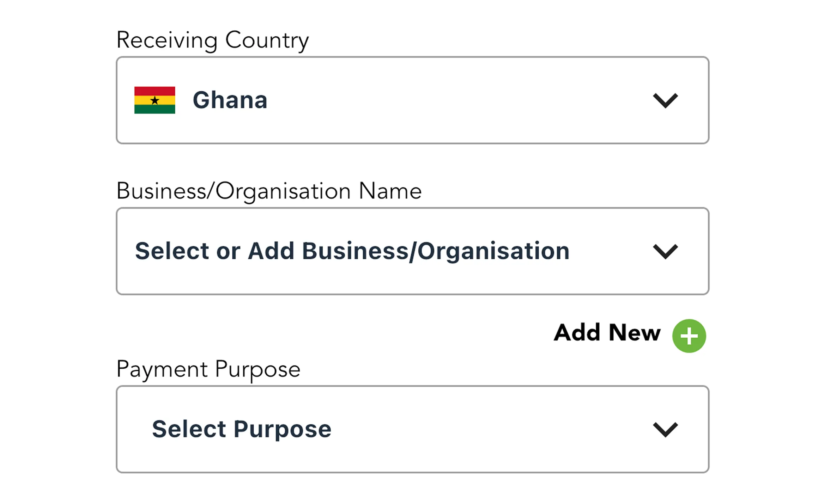Open the Receiving Country dropdown

click(412, 100)
